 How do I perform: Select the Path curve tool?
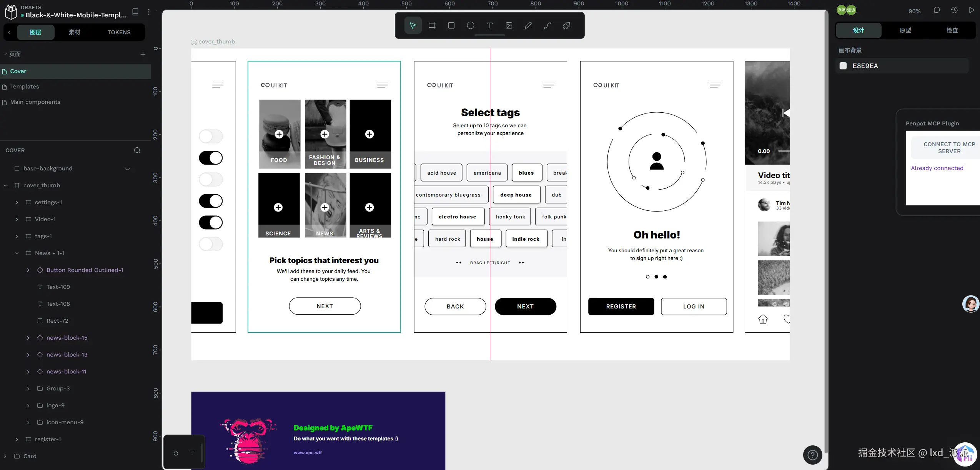click(547, 25)
